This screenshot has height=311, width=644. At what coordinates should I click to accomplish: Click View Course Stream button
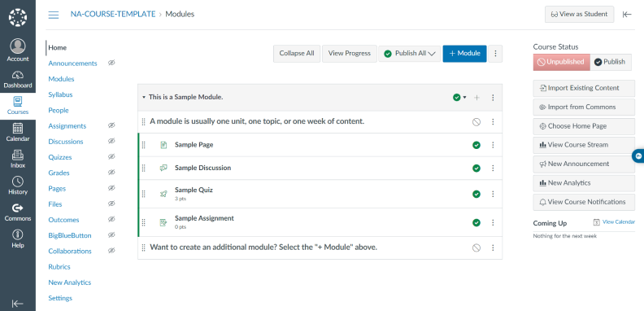click(584, 145)
